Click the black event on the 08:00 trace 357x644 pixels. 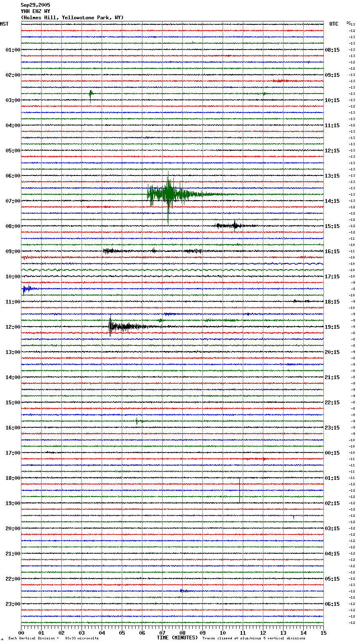tap(234, 226)
